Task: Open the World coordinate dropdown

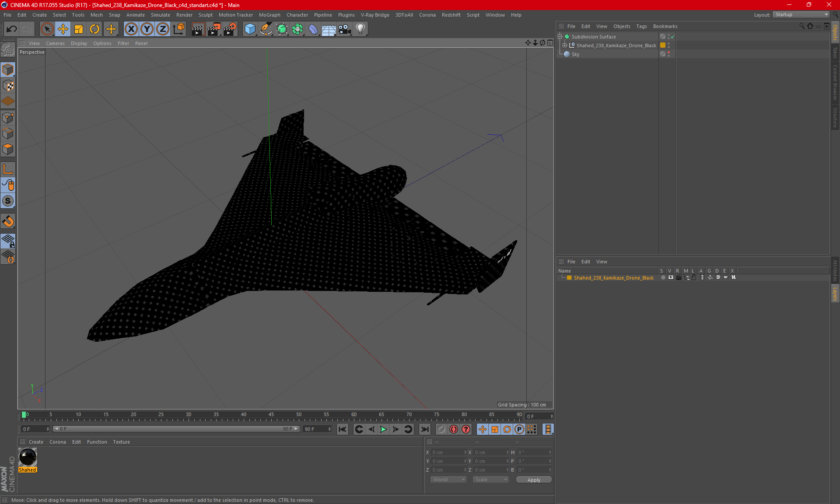Action: [449, 479]
